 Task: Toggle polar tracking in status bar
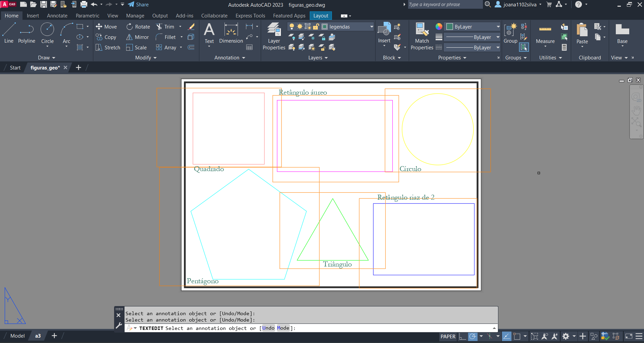(x=473, y=336)
